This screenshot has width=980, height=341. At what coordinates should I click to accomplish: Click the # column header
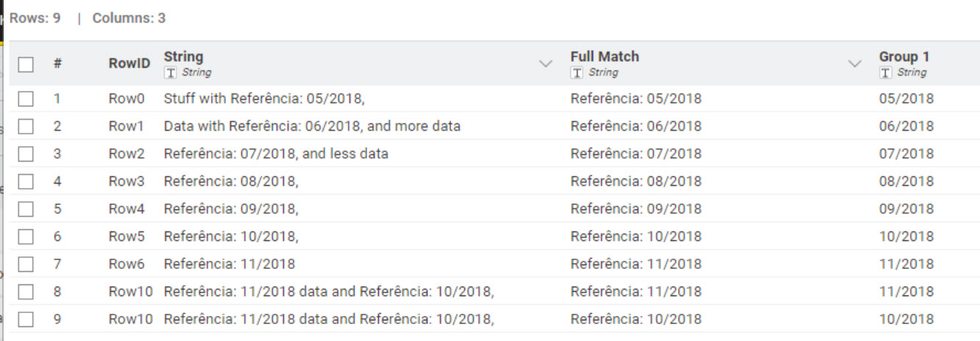click(x=57, y=64)
